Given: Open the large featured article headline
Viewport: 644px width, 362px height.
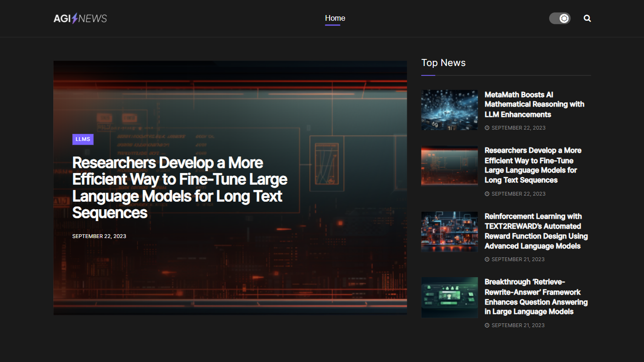Looking at the screenshot, I should pos(180,188).
